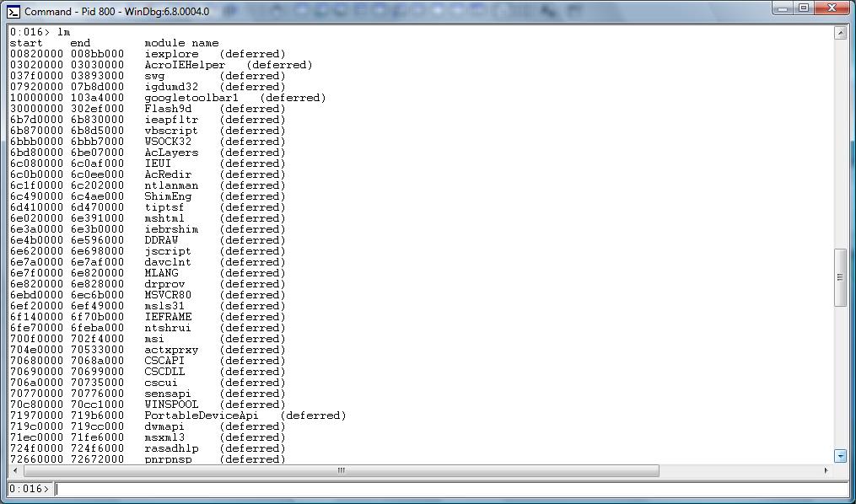This screenshot has width=856, height=504.
Task: Click the 'end' column header text
Action: pyautogui.click(x=80, y=43)
